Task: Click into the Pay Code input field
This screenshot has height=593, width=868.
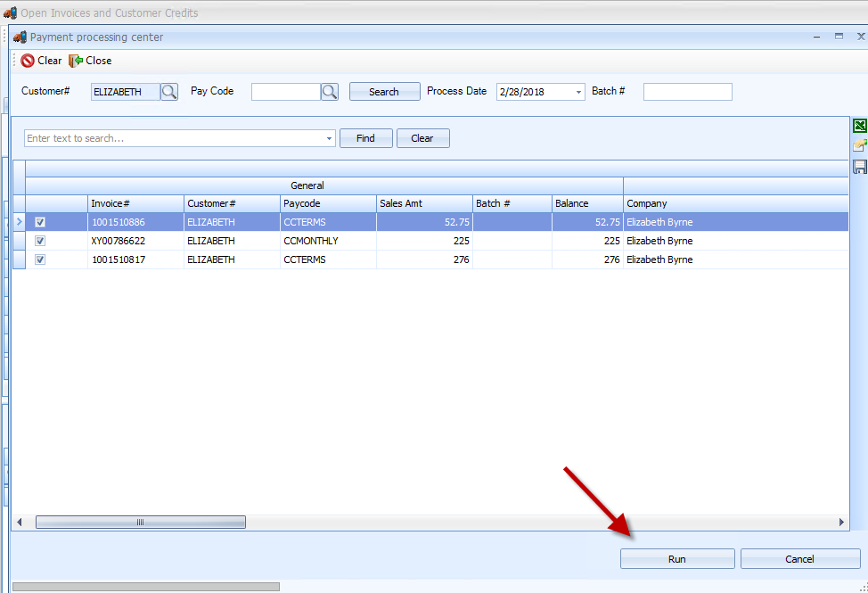Action: (286, 92)
